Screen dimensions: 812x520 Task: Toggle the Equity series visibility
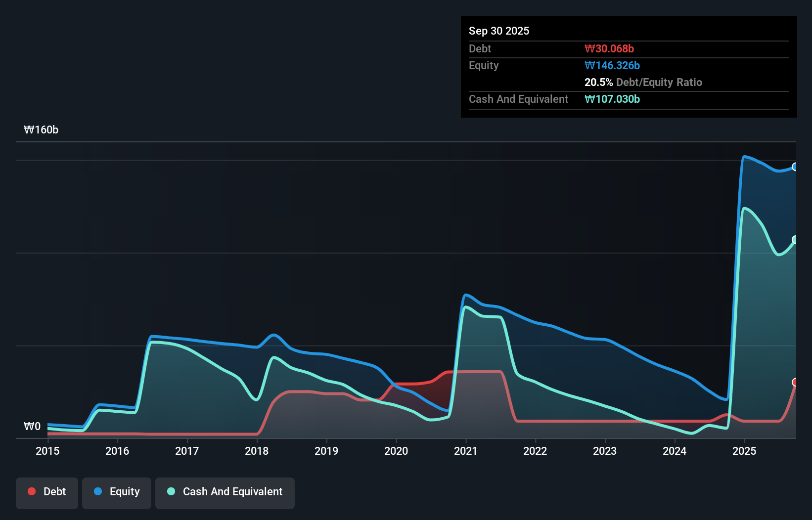[x=116, y=492]
